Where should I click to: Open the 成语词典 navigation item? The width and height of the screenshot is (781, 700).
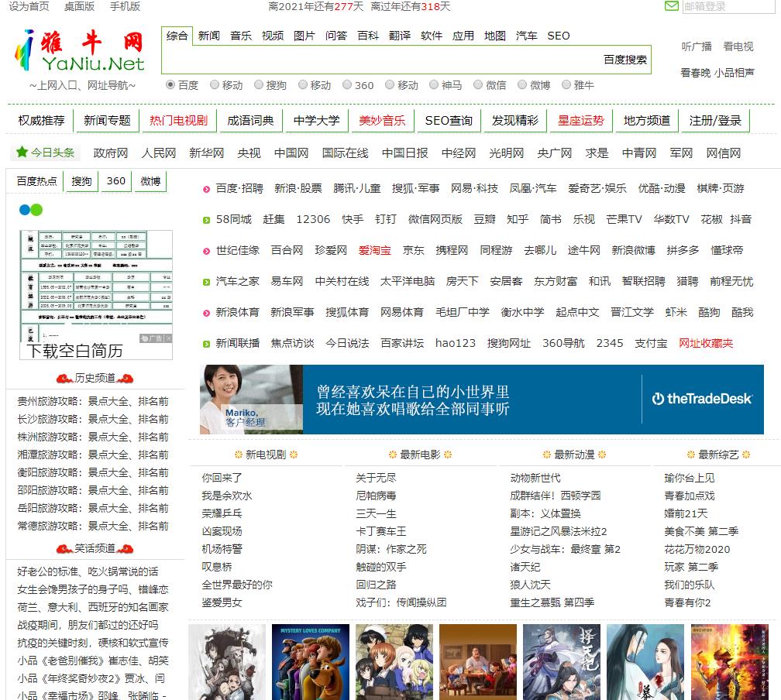pos(250,121)
